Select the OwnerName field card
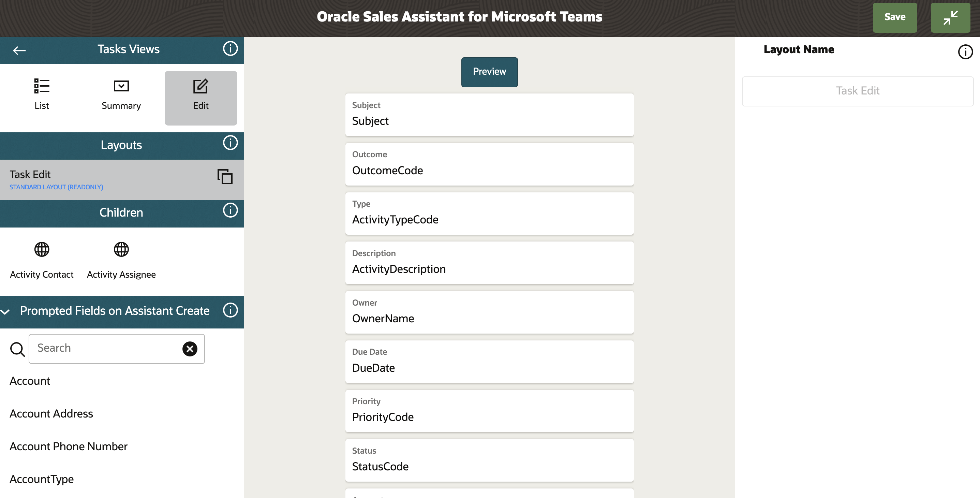 point(489,312)
